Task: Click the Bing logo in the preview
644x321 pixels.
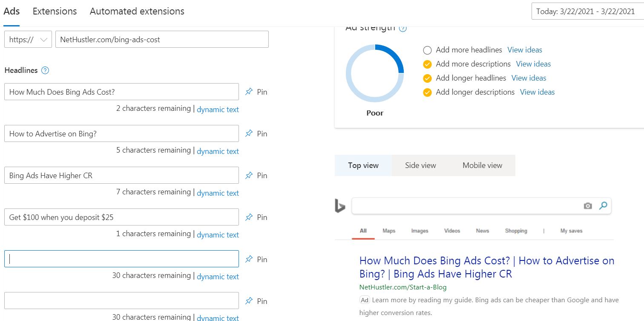Action: [340, 206]
